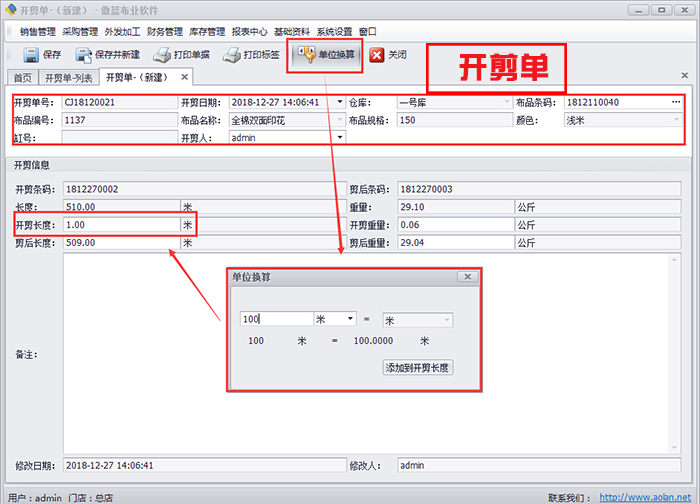Viewport: 700px width, 504px height.
Task: Switch to the 首页 tab
Action: tap(22, 78)
